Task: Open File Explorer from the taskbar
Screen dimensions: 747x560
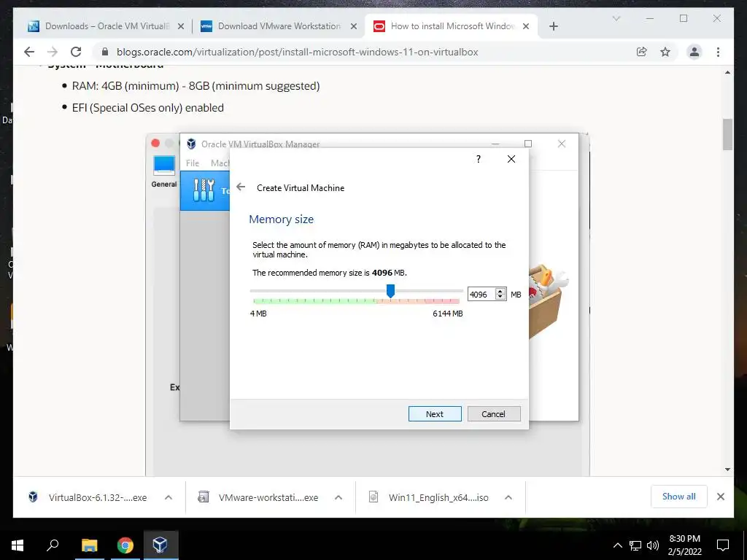Action: (89, 545)
